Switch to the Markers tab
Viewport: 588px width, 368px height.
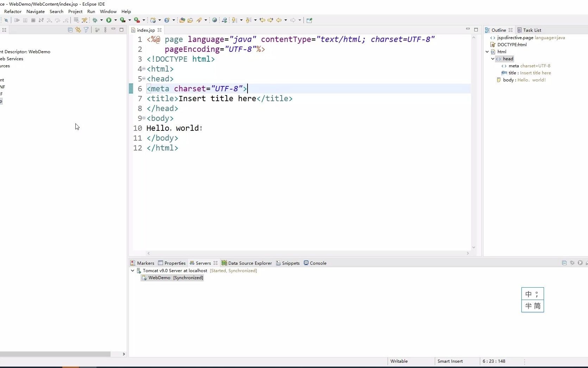click(142, 263)
